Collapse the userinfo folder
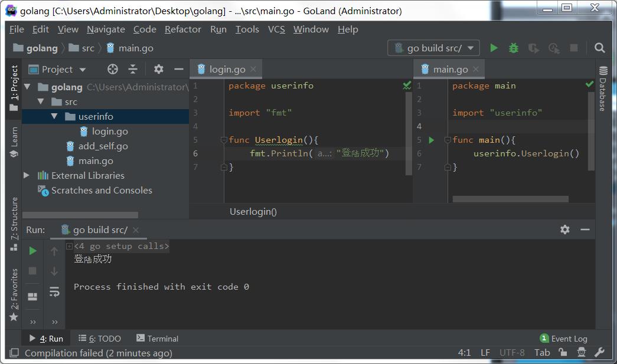The width and height of the screenshot is (617, 364). click(54, 116)
